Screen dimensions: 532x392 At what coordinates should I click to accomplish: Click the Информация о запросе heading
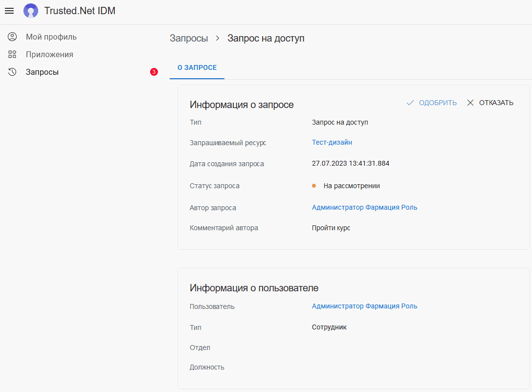click(242, 105)
